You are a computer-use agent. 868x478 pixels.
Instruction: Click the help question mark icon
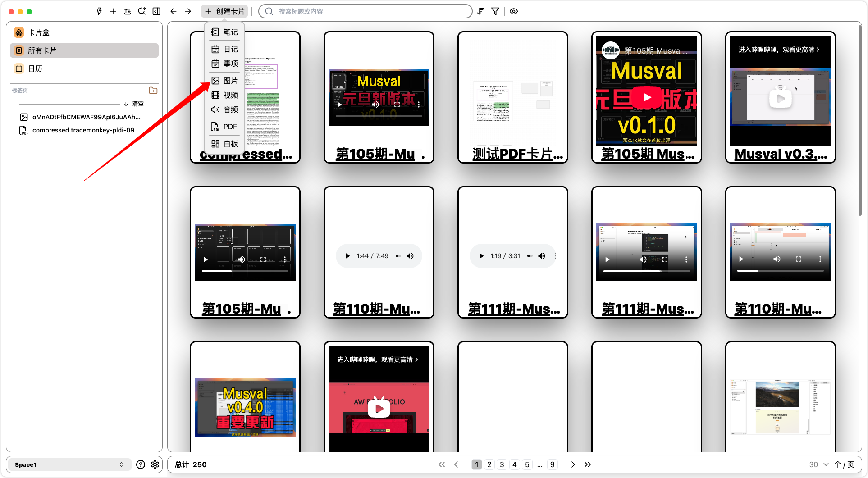pos(141,464)
